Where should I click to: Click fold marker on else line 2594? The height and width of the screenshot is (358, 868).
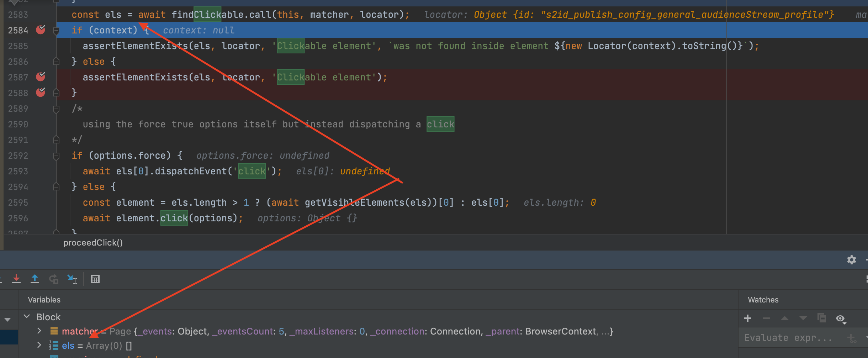click(x=56, y=186)
